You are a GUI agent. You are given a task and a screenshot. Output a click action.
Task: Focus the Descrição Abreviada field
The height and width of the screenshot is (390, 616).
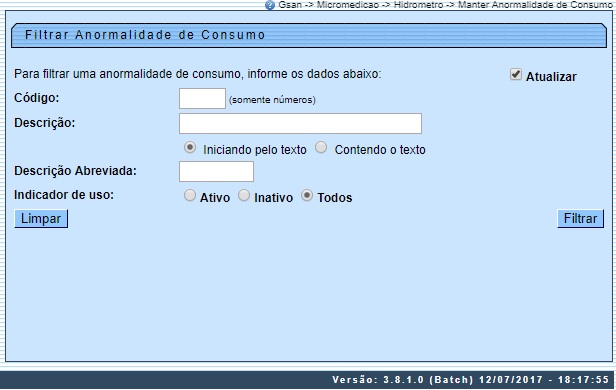point(216,172)
